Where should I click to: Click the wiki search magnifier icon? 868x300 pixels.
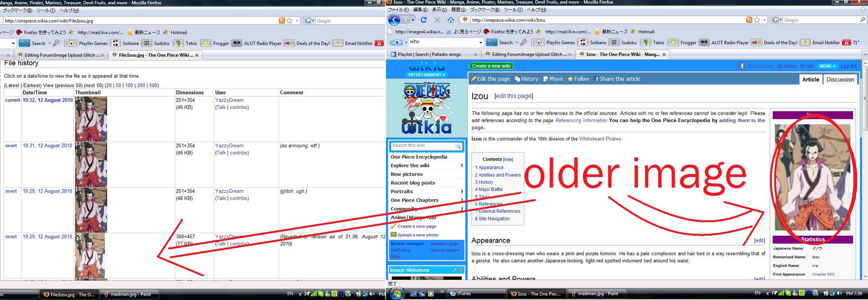458,146
